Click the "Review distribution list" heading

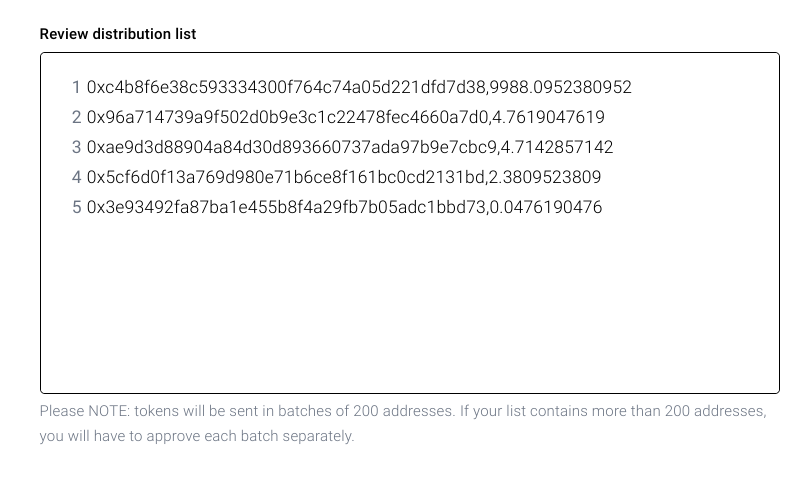point(118,34)
